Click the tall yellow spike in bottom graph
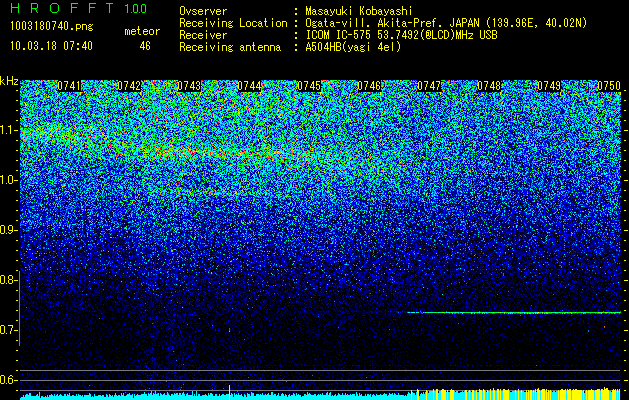Image resolution: width=629 pixels, height=400 pixels. click(229, 392)
